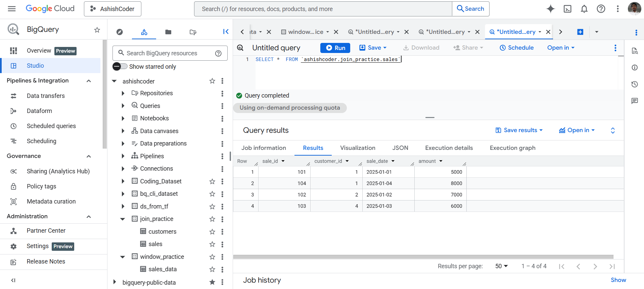The height and width of the screenshot is (289, 644).
Task: Switch to Visualization tab
Action: [x=358, y=148]
